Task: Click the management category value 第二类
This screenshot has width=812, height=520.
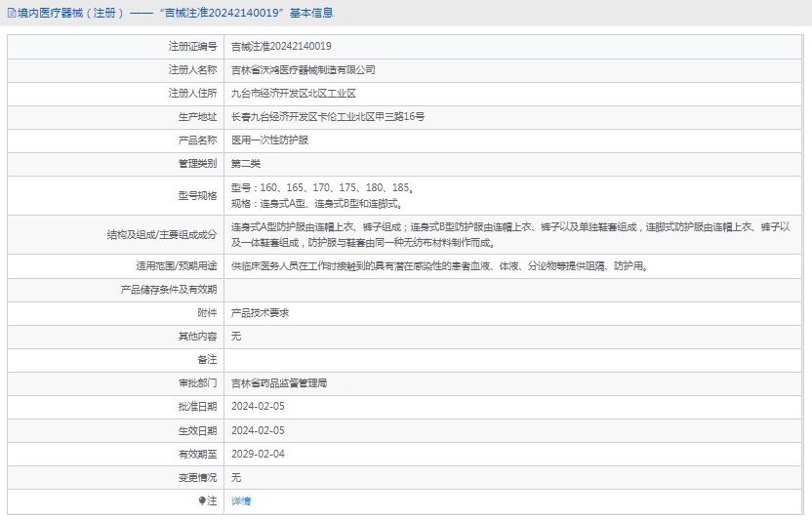Action: 246,164
